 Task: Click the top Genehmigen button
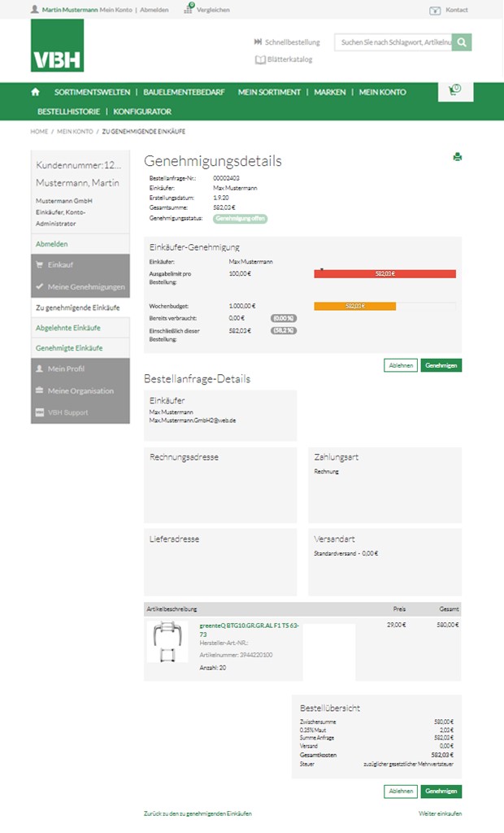point(441,365)
